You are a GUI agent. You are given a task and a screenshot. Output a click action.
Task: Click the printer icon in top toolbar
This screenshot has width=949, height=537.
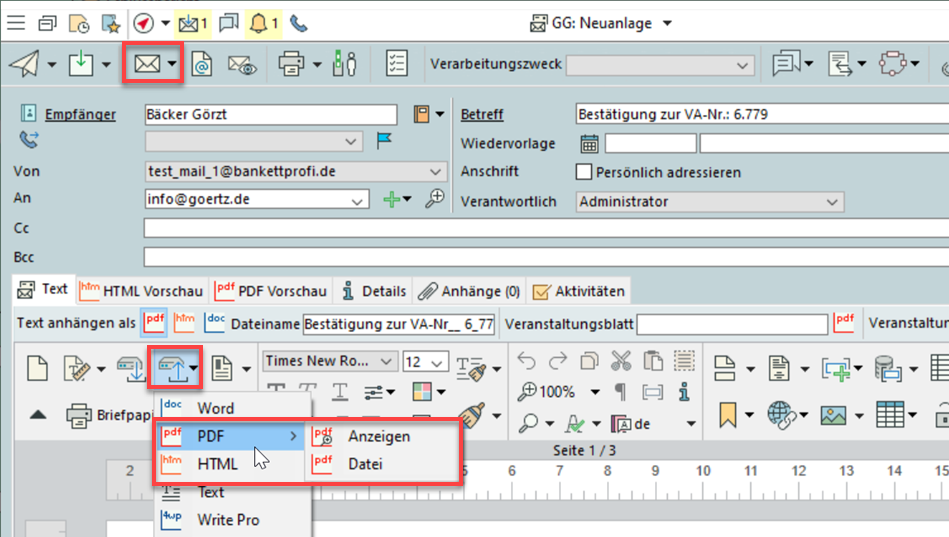click(x=291, y=65)
